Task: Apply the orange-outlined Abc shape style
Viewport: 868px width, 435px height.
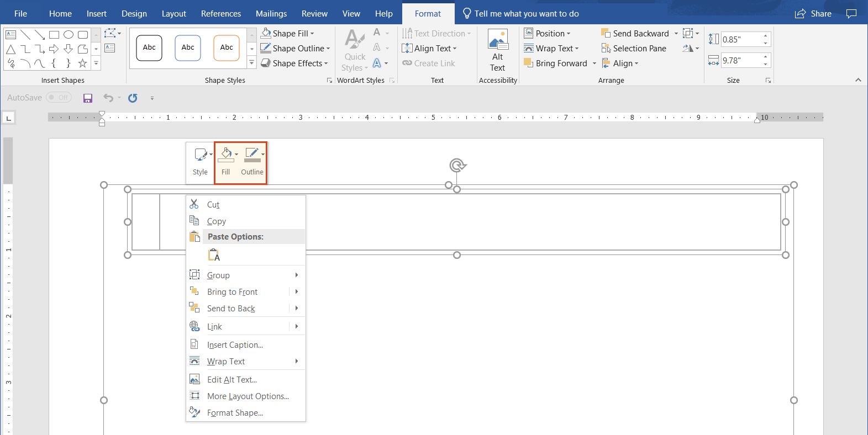Action: pyautogui.click(x=227, y=48)
